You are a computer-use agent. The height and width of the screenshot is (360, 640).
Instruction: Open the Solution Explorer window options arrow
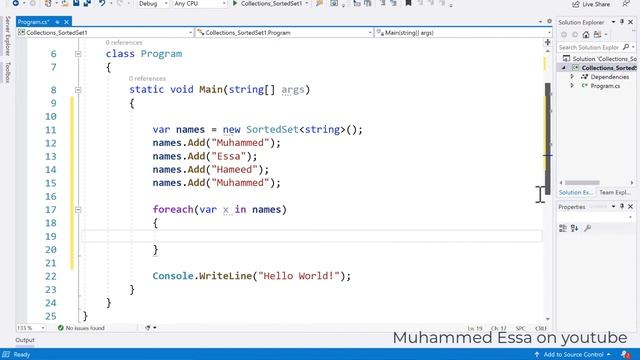point(613,22)
